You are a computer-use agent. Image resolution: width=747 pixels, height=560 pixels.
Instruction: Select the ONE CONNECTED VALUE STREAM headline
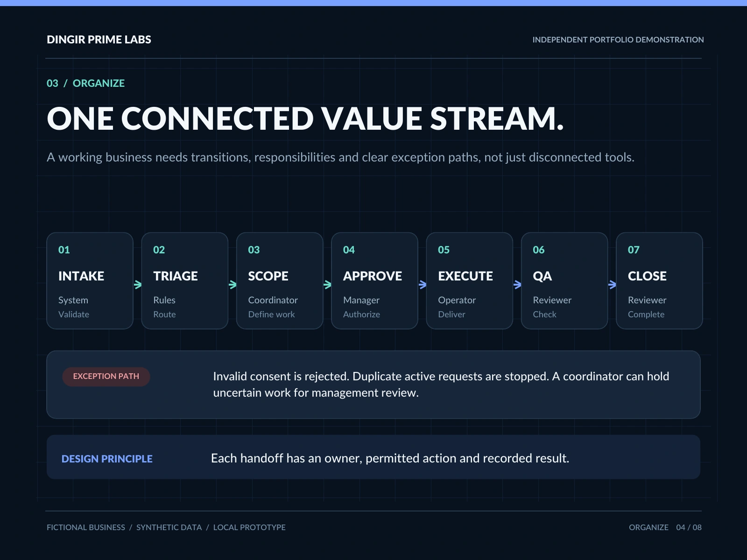click(x=305, y=119)
